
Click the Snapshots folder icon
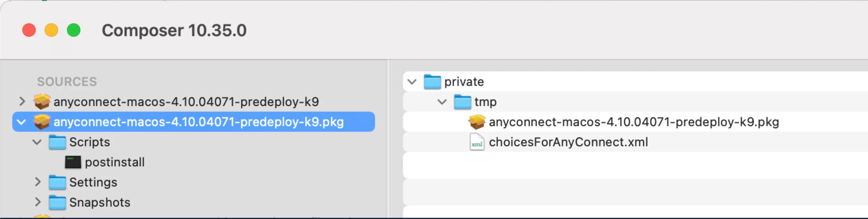57,202
